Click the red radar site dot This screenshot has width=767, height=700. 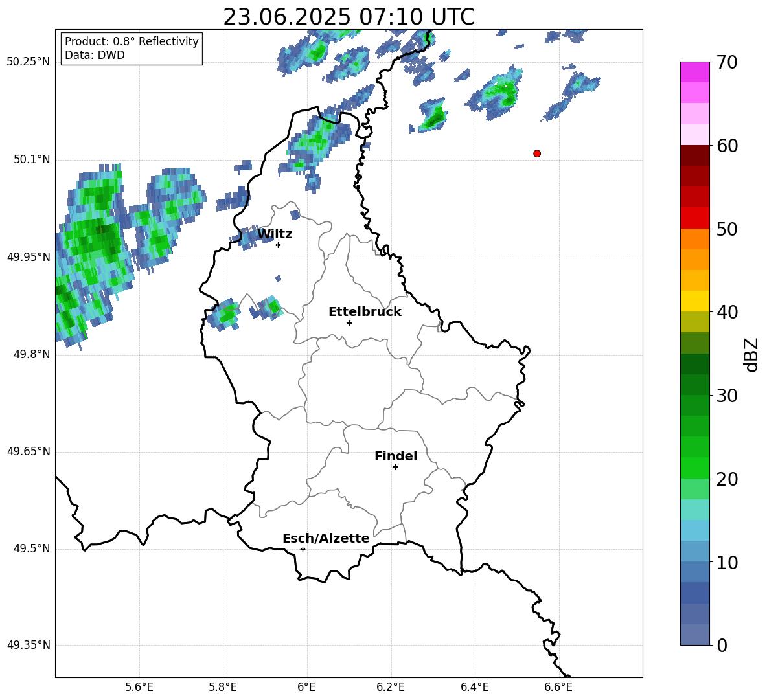(x=537, y=153)
